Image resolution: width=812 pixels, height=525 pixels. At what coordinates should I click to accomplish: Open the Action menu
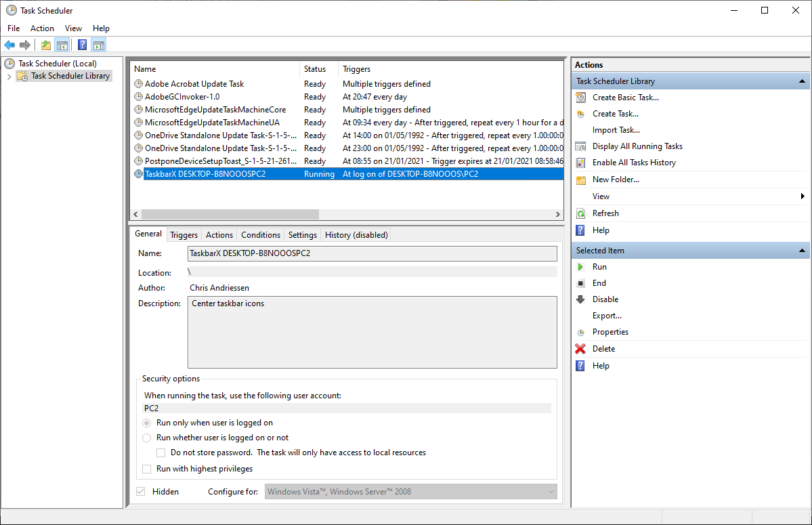[x=42, y=28]
